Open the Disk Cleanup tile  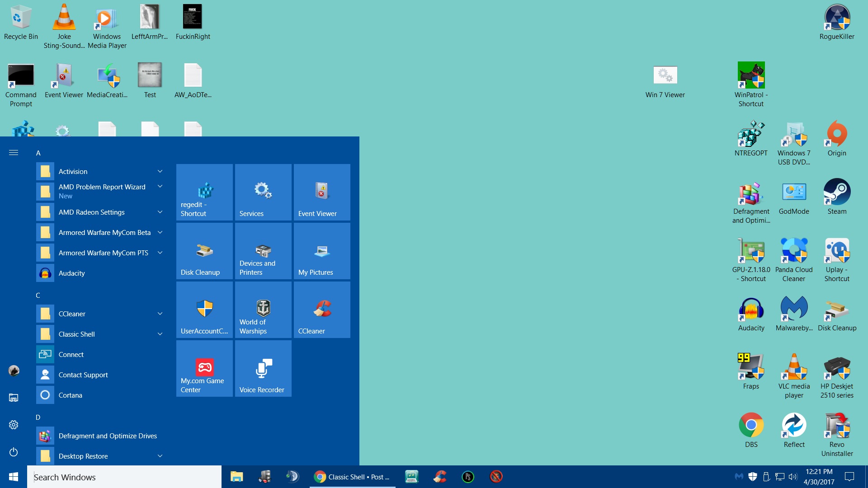tap(204, 251)
